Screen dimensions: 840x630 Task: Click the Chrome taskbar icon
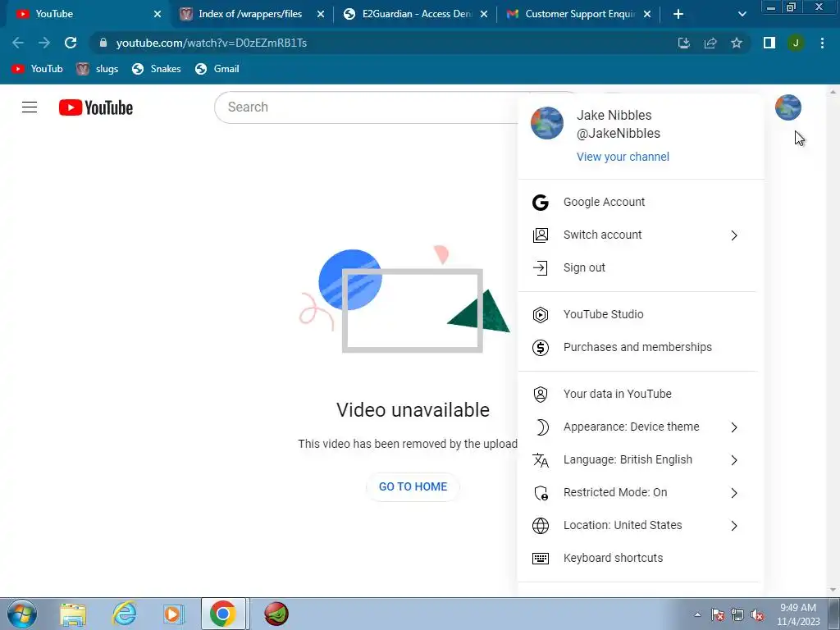point(223,614)
